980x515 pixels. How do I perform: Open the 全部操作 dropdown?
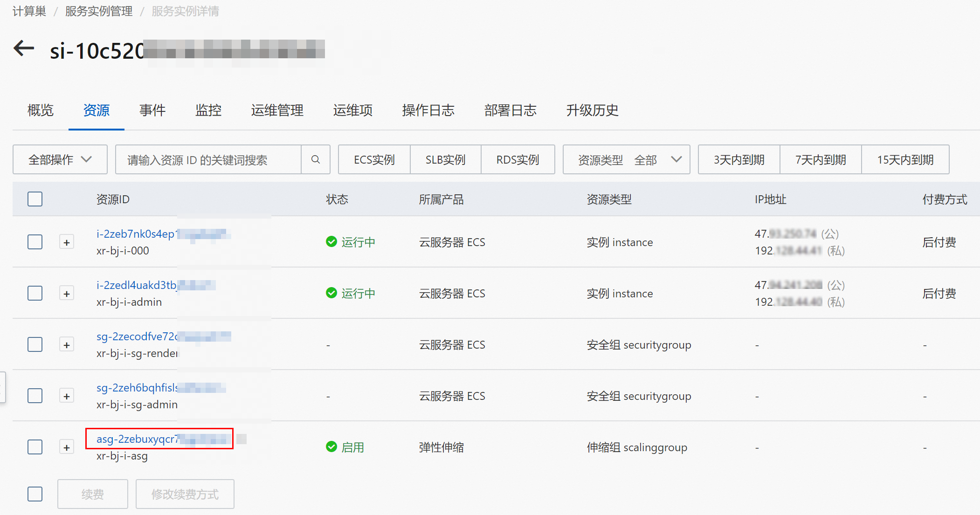pyautogui.click(x=60, y=159)
